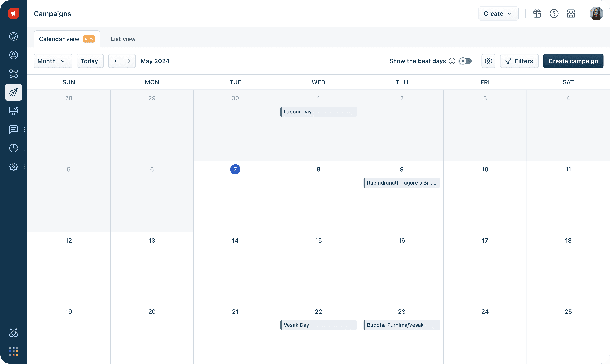Open the Contacts sidebar icon
This screenshot has width=610, height=364.
point(14,55)
